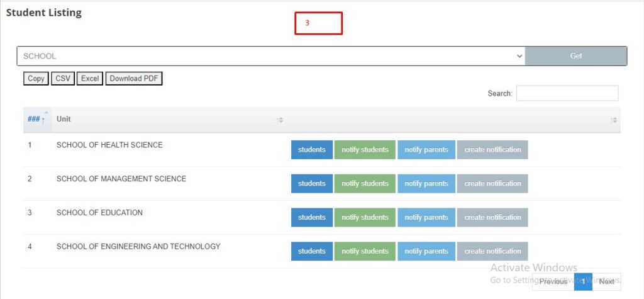Viewport: 644px width, 299px height.
Task: Click the Copy export button
Action: 36,79
